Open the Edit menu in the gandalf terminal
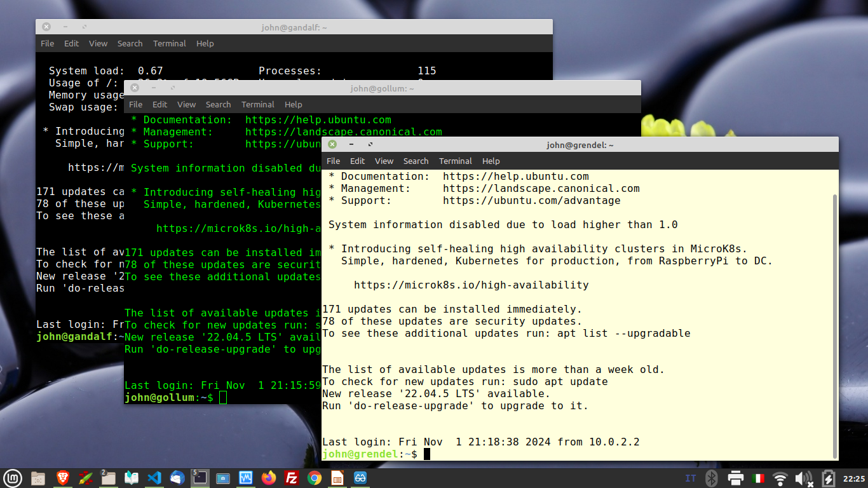This screenshot has height=488, width=868. pos(71,44)
